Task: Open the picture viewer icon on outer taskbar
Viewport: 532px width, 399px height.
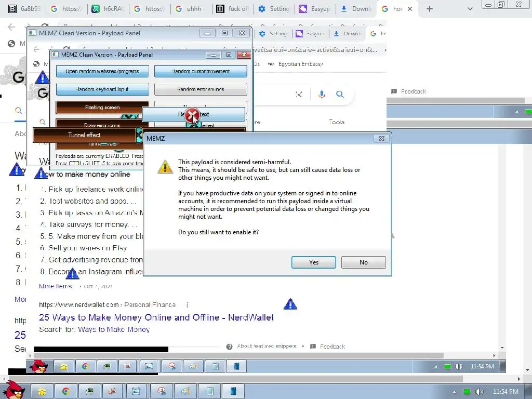Action: point(137,392)
